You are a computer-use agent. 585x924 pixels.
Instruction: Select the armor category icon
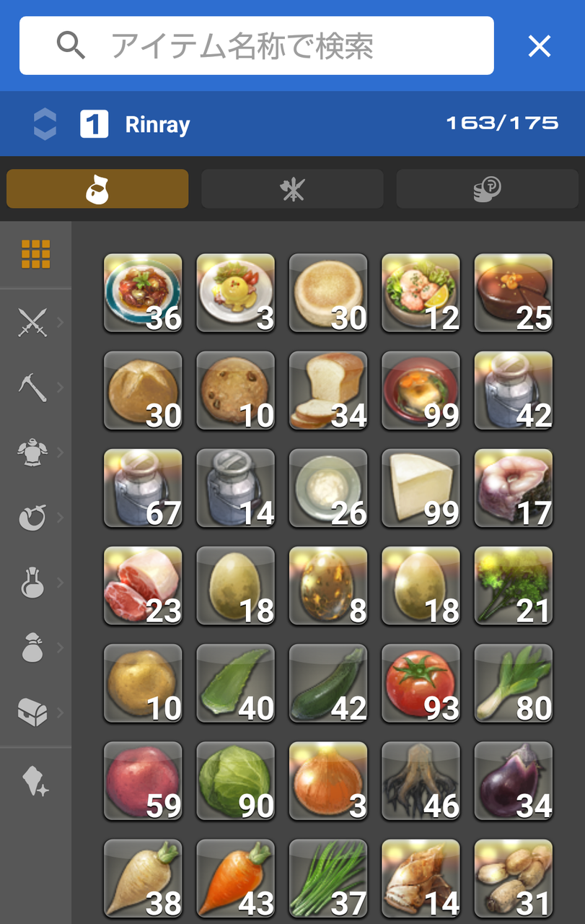(32, 452)
